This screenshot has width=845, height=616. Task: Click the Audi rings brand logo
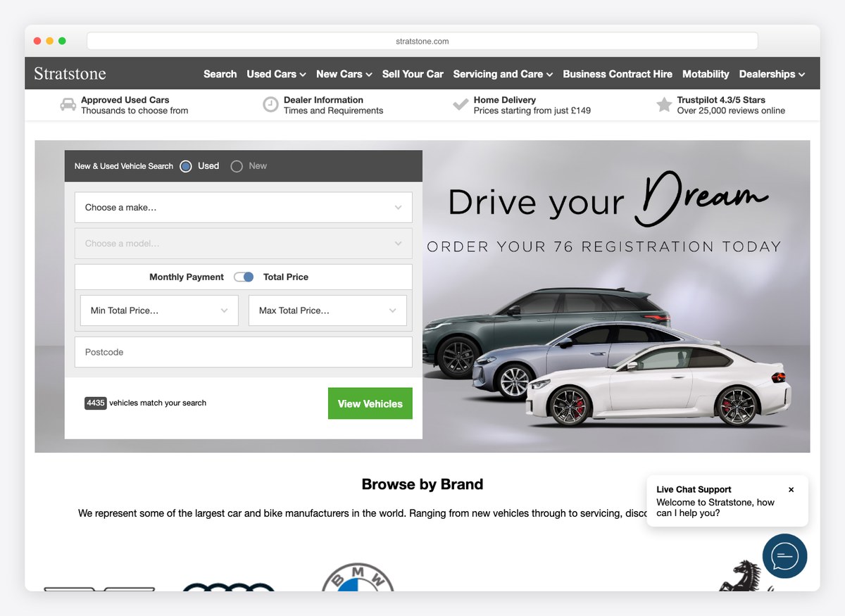click(229, 586)
